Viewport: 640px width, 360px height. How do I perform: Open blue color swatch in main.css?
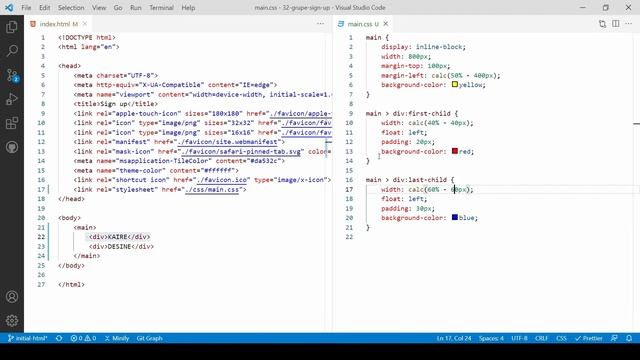click(455, 218)
